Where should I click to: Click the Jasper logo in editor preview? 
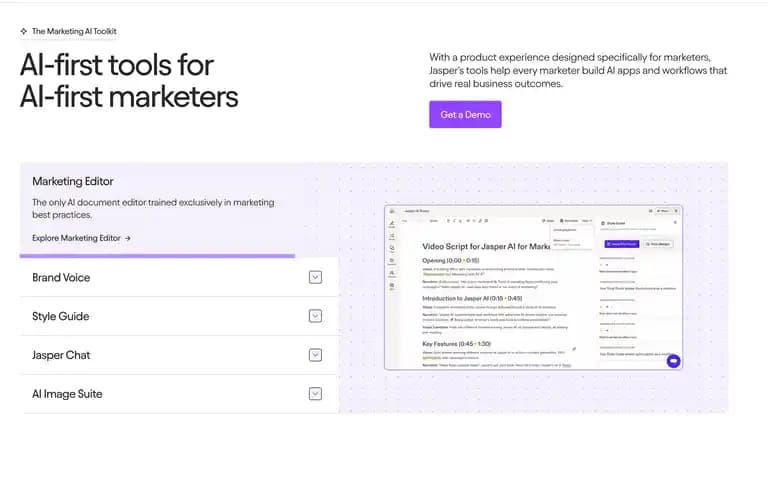(392, 211)
